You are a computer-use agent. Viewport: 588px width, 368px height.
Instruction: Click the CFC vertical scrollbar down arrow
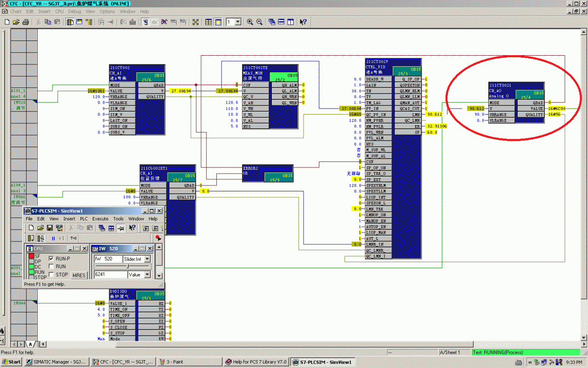(584, 337)
